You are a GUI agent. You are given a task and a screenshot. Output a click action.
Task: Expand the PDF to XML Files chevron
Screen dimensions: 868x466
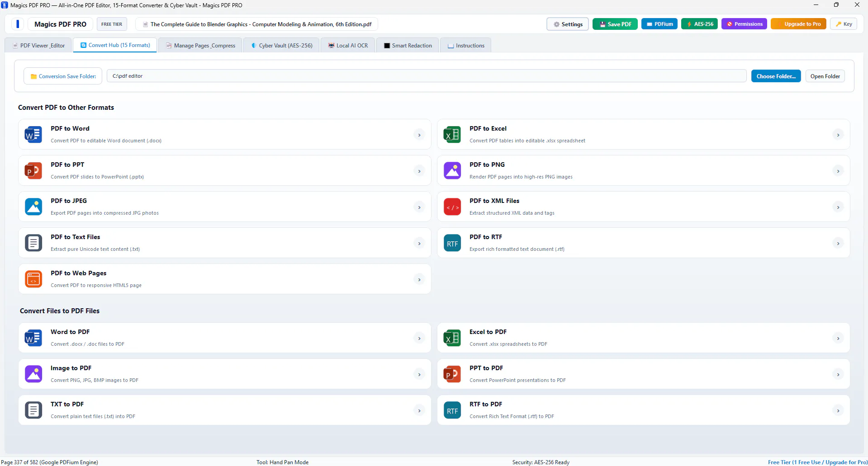[838, 207]
